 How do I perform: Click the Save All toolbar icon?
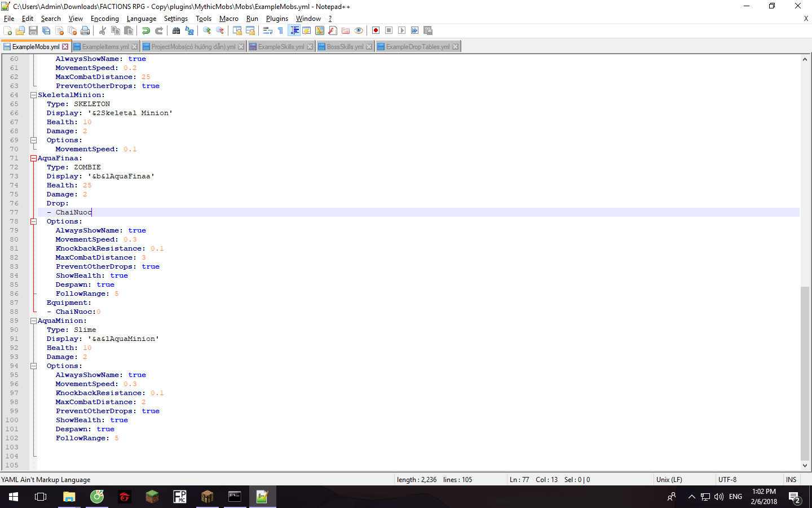click(x=46, y=30)
